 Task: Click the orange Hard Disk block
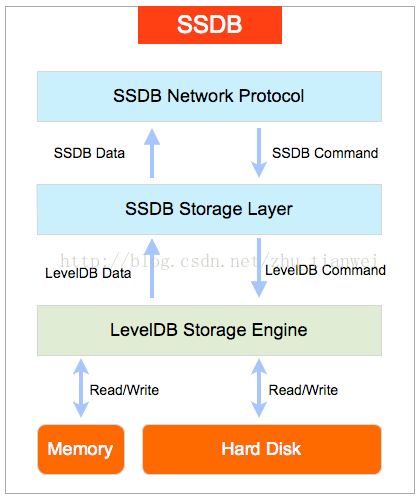[262, 449]
